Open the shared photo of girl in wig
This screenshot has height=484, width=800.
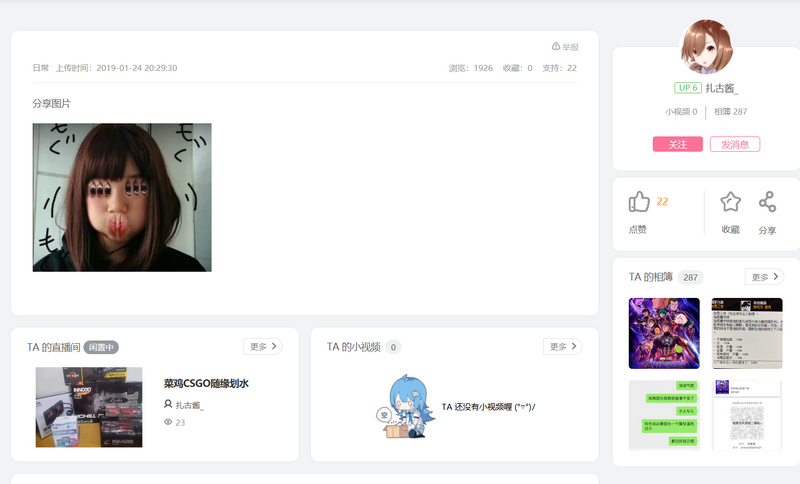122,197
